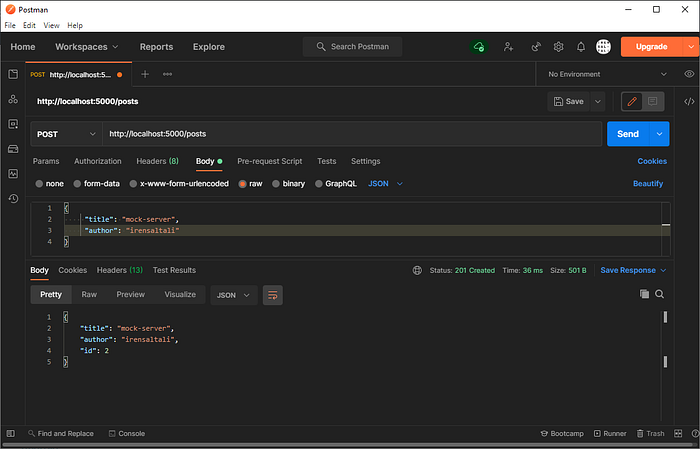Click the capture requests satellite icon

tap(536, 46)
